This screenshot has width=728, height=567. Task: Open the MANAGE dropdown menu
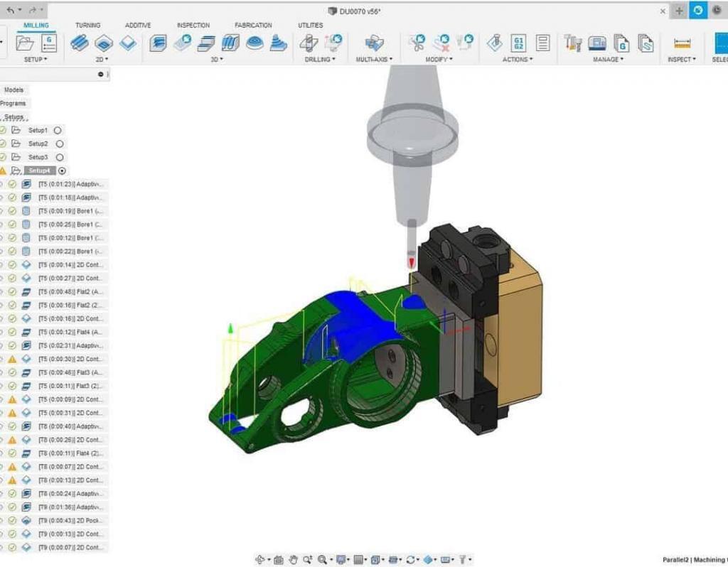(609, 60)
